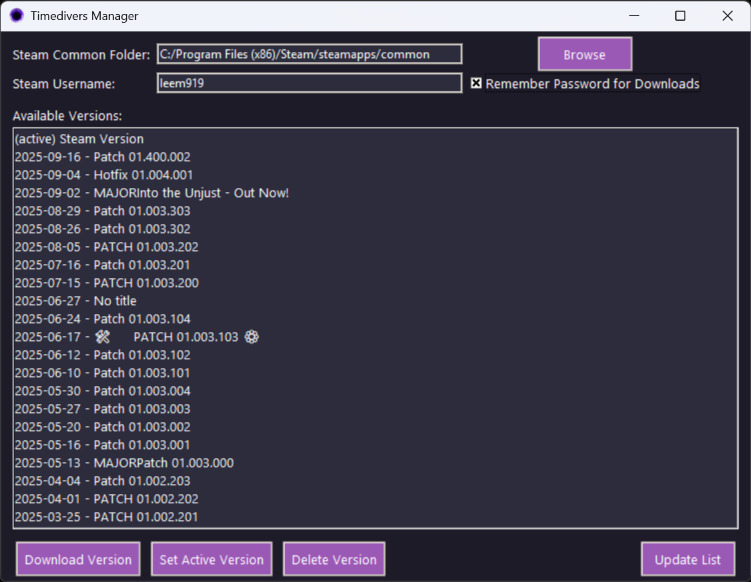Select 2025-03-25 PATCH 01.002.201
The height and width of the screenshot is (582, 751).
tap(375, 517)
